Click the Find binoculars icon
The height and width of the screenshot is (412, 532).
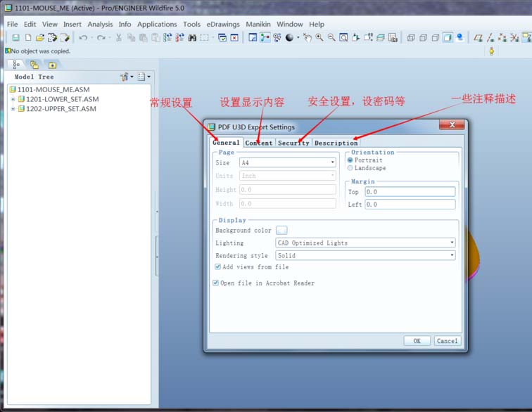[191, 38]
